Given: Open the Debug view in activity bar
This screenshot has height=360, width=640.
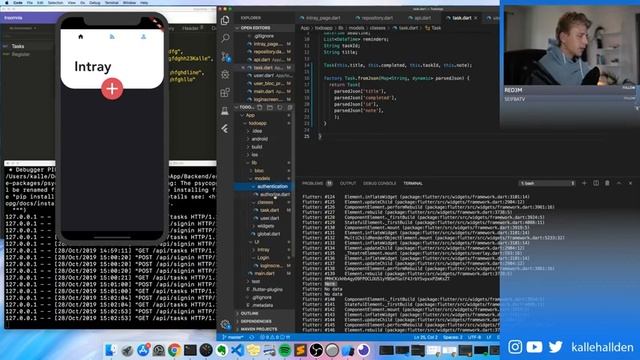Looking at the screenshot, I should (225, 75).
